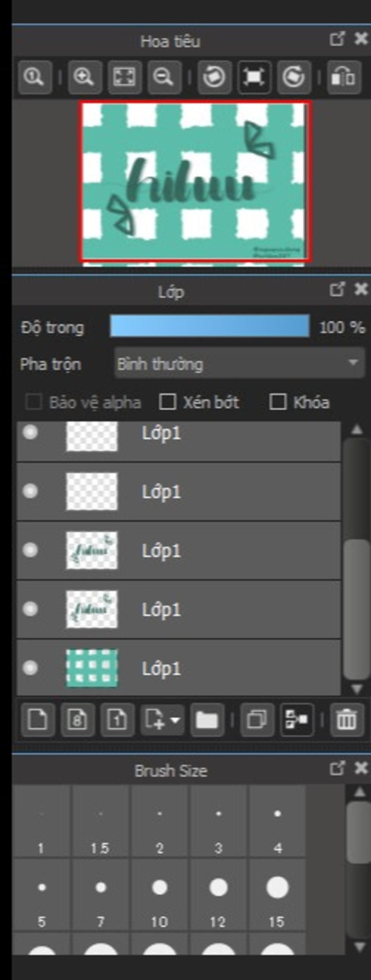
Task: Choose brush size 10
Action: point(160,895)
